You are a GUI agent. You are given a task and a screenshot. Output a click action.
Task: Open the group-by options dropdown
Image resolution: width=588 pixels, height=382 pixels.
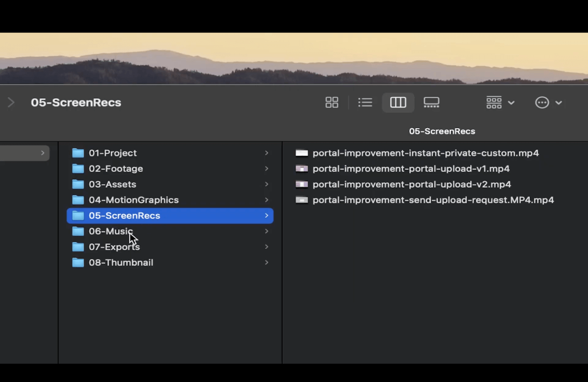tap(500, 102)
